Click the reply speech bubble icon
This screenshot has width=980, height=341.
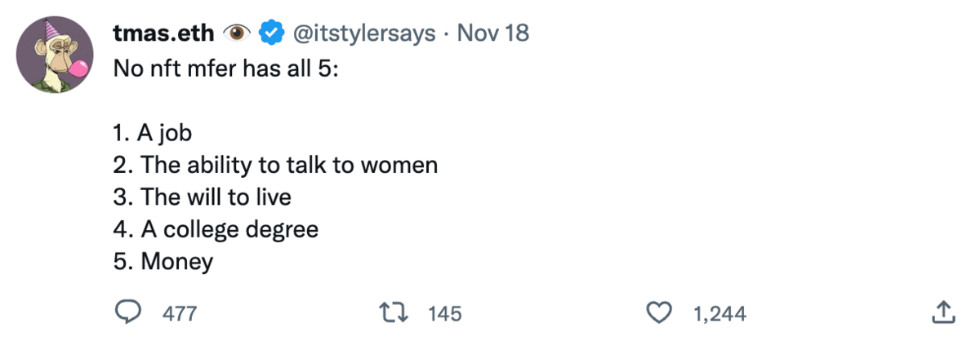[128, 312]
